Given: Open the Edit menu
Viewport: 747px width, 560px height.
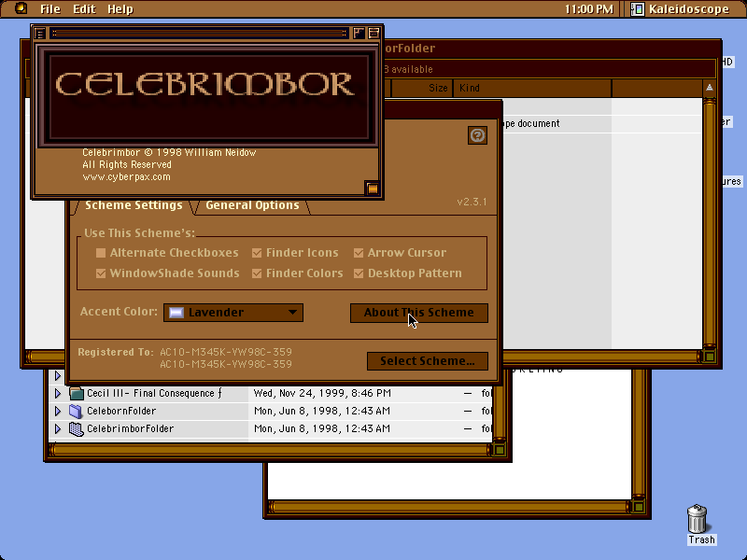Looking at the screenshot, I should tap(84, 9).
